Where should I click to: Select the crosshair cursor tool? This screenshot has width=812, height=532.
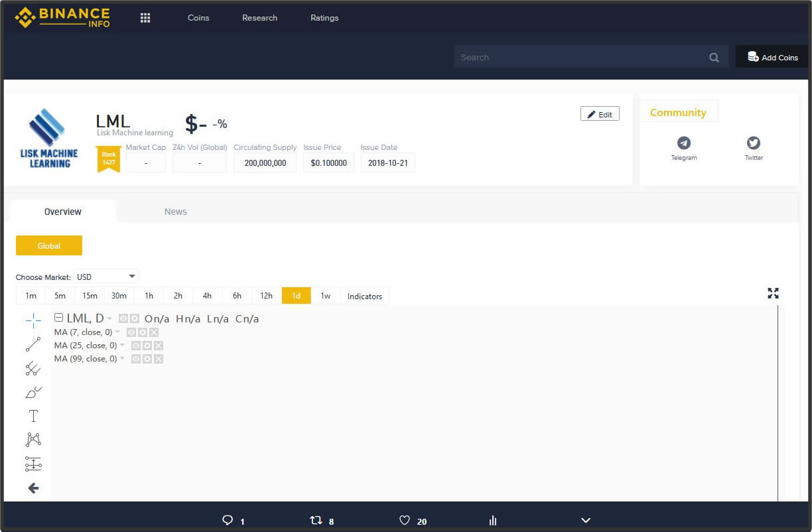pos(33,320)
